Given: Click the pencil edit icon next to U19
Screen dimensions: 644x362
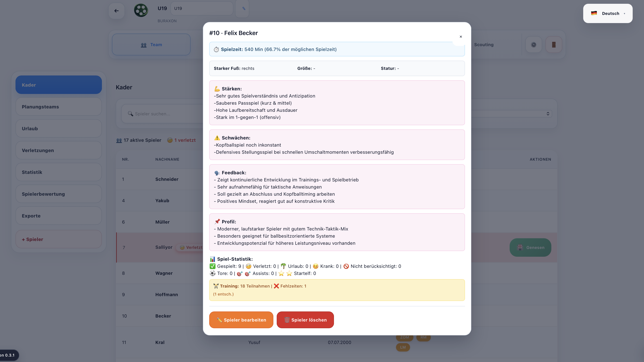Looking at the screenshot, I should (244, 9).
